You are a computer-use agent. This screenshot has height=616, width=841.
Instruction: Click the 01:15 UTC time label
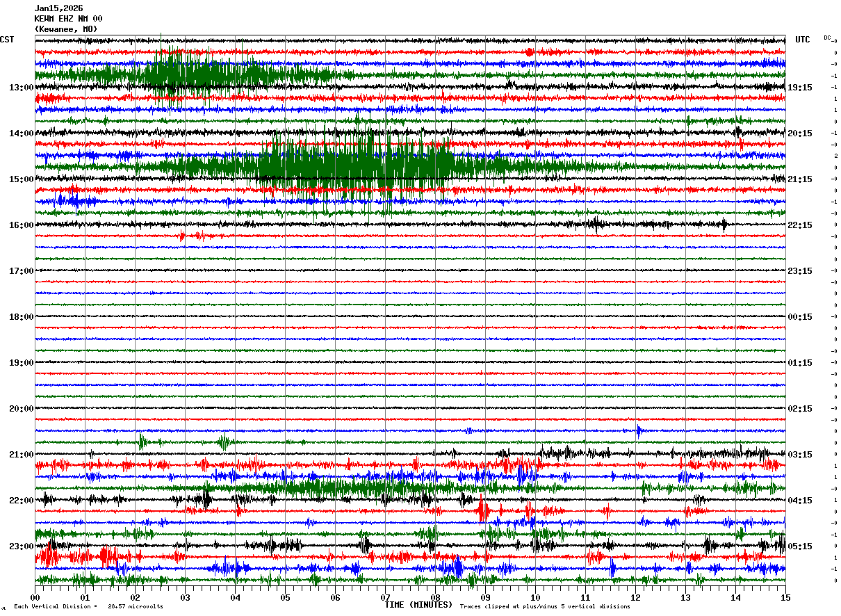[x=800, y=363]
